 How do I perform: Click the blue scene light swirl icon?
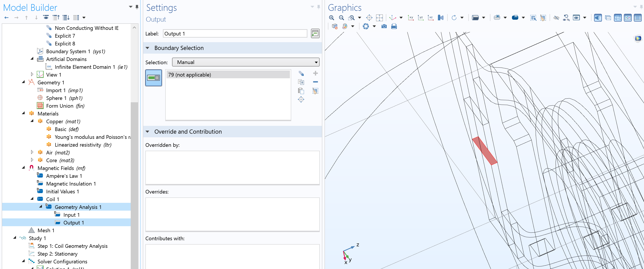366,26
